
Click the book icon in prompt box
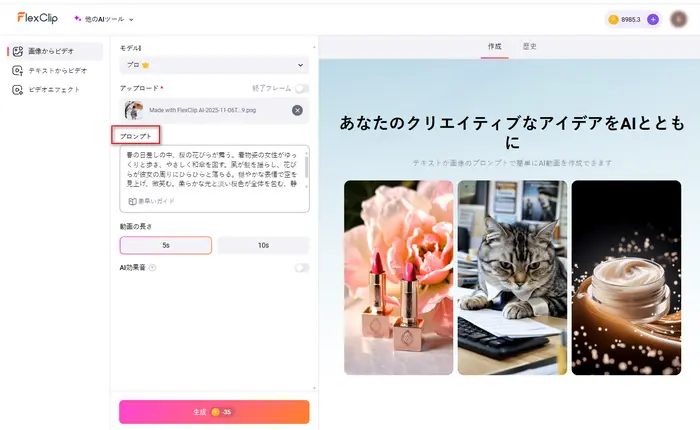pyautogui.click(x=132, y=201)
